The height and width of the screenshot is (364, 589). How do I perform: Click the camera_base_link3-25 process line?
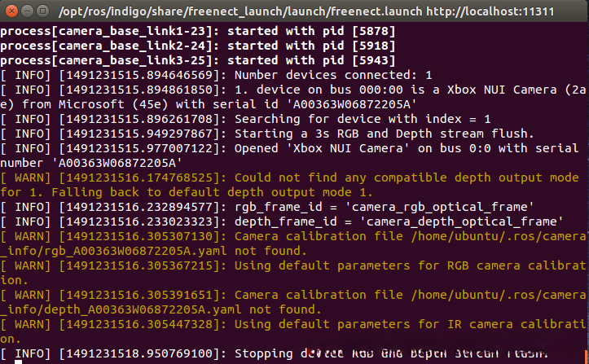click(x=197, y=60)
